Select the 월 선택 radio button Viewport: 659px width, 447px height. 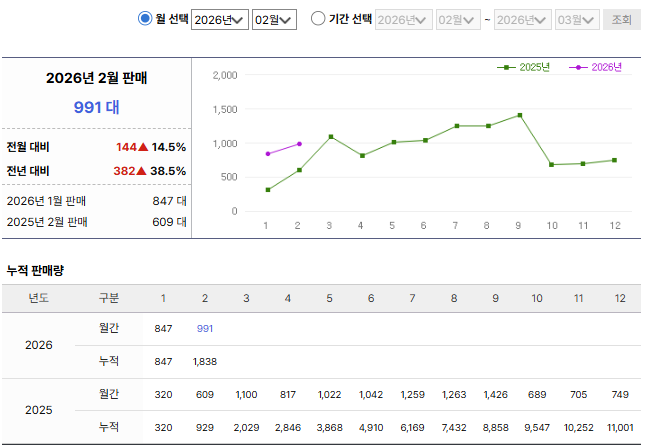(x=145, y=18)
